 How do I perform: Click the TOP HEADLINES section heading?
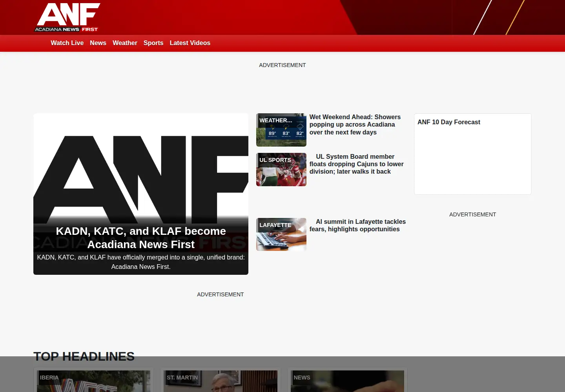tap(84, 356)
